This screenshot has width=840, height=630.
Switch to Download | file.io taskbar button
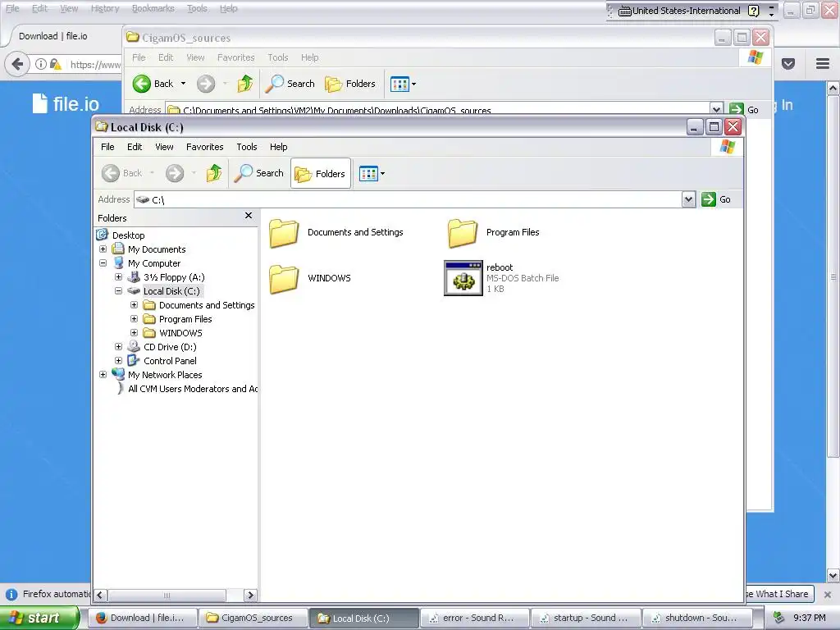click(x=141, y=618)
